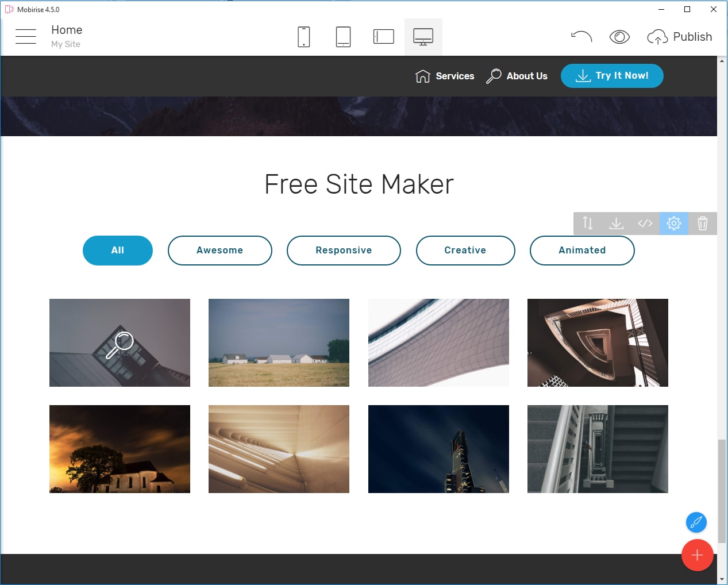Filter gallery by Creative tag
The image size is (728, 585).
(465, 251)
